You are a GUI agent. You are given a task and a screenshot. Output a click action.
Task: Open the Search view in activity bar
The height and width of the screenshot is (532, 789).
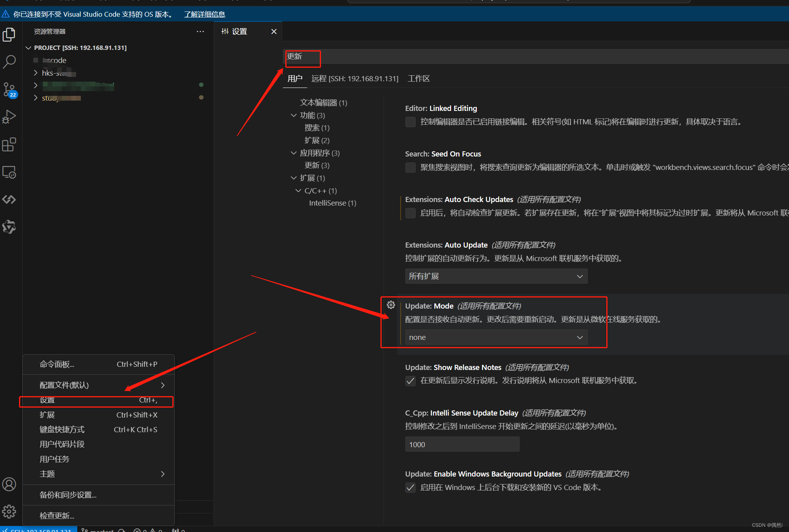point(9,62)
